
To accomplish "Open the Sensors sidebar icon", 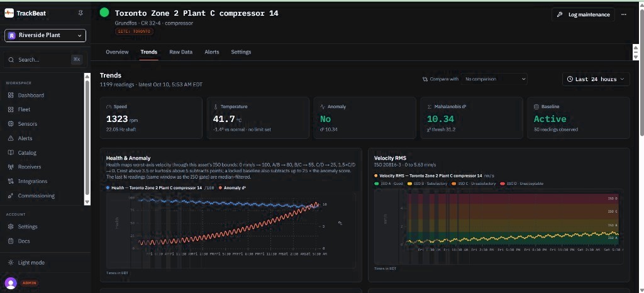I will (x=11, y=124).
